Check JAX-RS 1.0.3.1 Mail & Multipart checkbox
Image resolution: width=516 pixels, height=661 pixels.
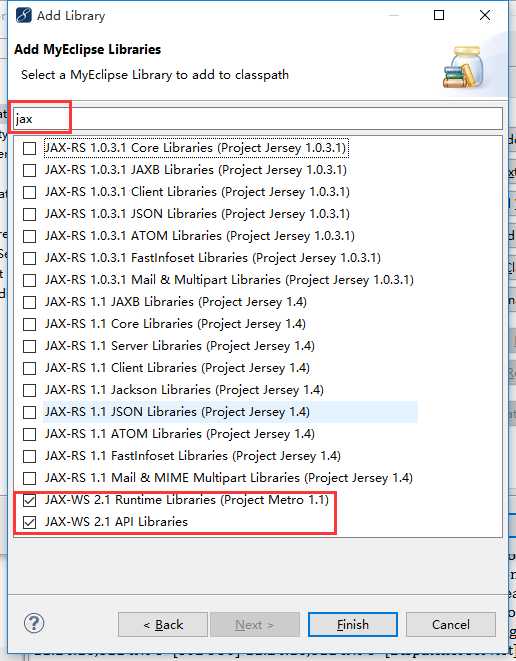(30, 280)
